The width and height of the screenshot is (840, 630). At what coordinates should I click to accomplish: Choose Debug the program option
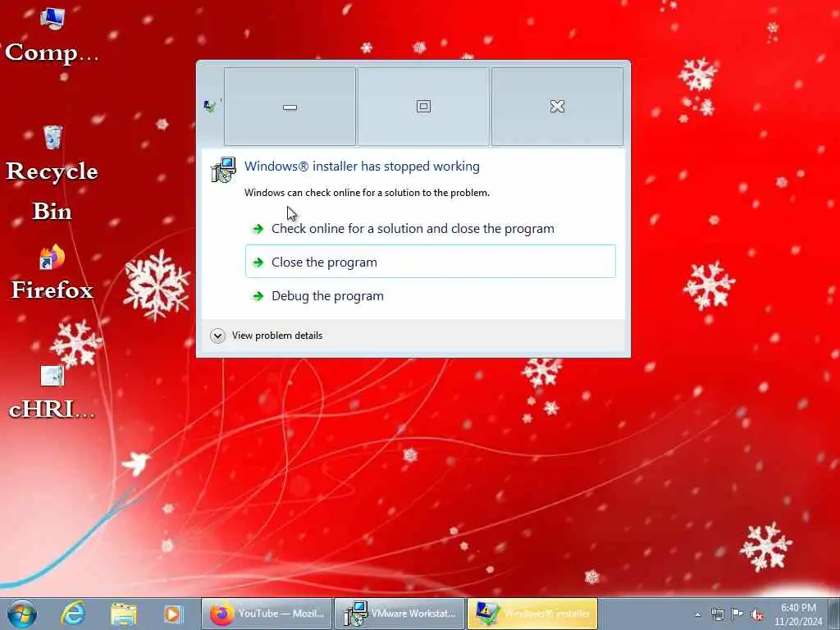coord(430,295)
